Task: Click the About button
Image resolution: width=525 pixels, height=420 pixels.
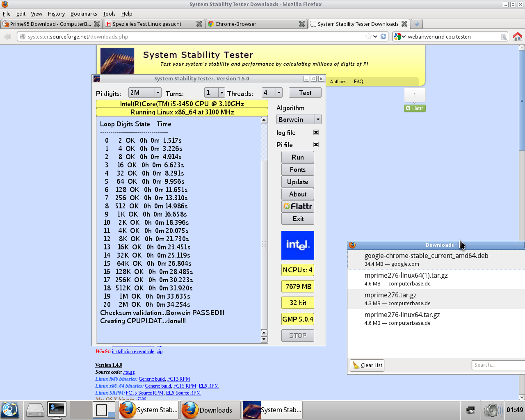Action: tap(298, 194)
